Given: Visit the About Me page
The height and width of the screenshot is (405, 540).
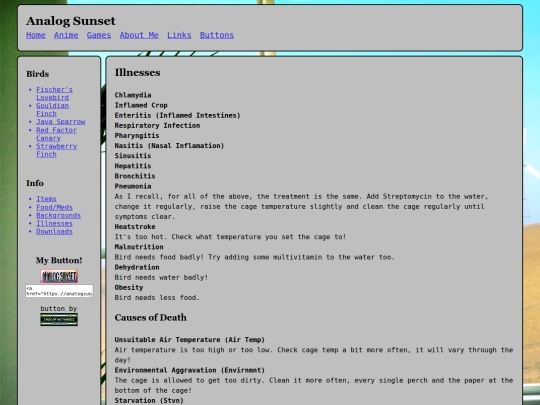Looking at the screenshot, I should coord(139,35).
